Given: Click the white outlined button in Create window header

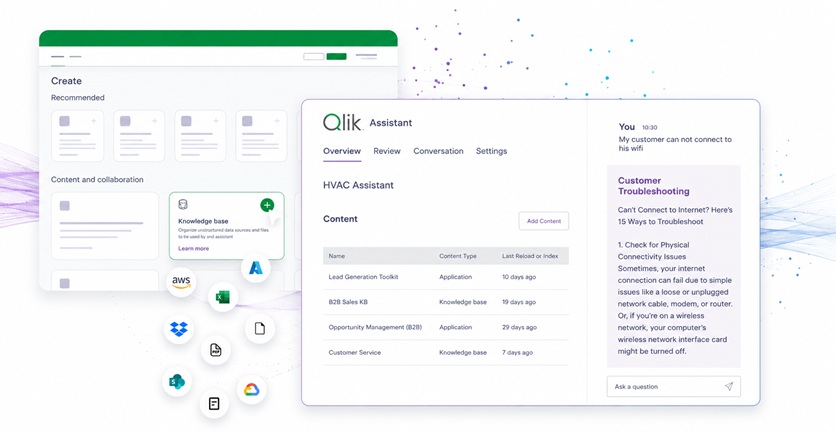Looking at the screenshot, I should pos(314,57).
